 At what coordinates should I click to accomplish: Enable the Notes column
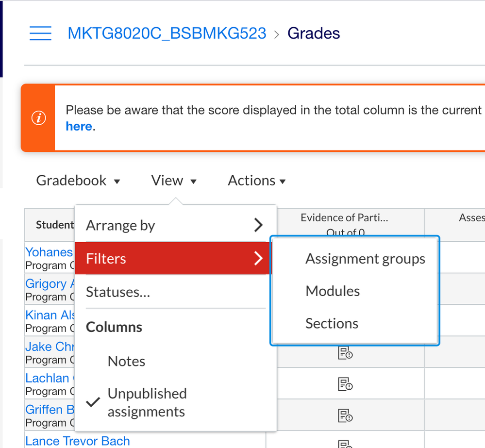click(x=126, y=361)
